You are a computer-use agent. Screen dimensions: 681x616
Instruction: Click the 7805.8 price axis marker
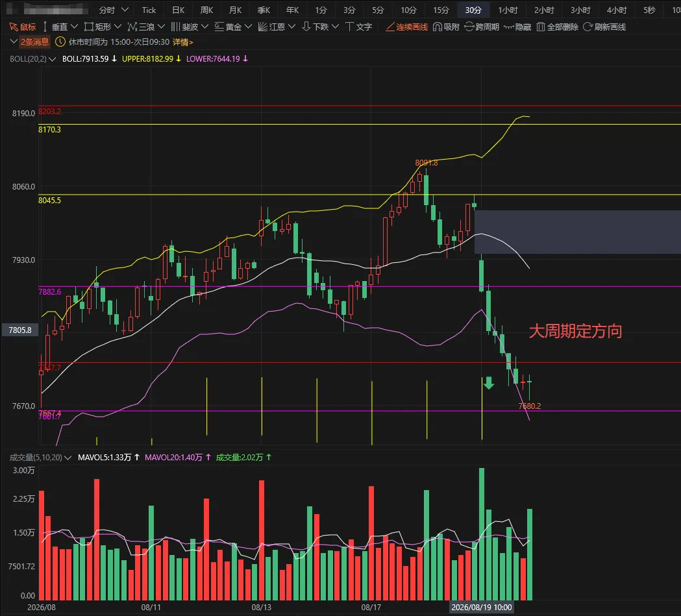click(x=20, y=330)
